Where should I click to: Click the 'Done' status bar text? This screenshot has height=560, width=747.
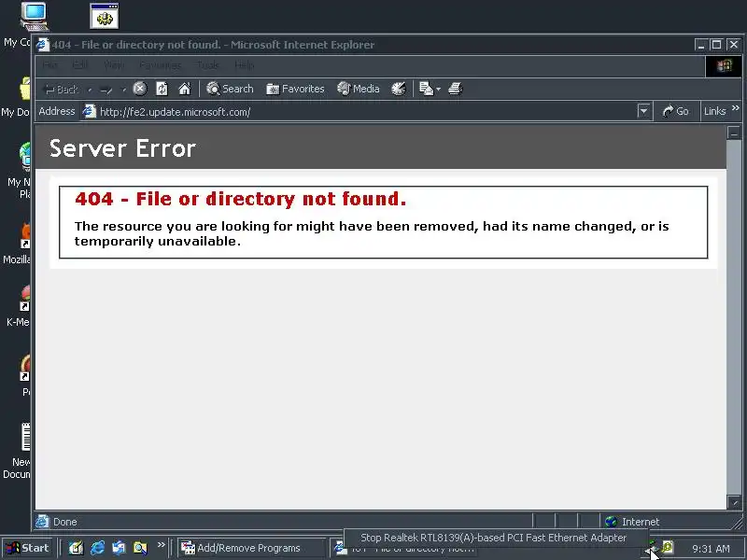[x=64, y=522]
